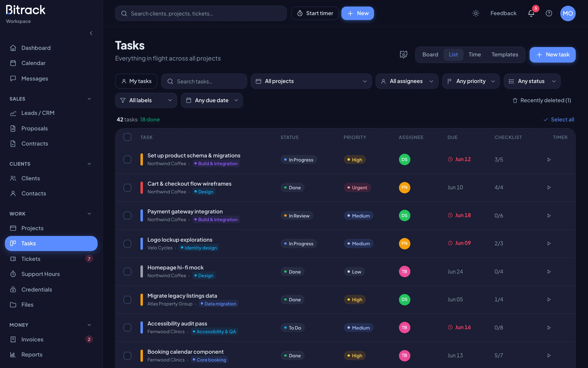The width and height of the screenshot is (588, 368).
Task: Switch to Templates tab
Action: (x=505, y=55)
